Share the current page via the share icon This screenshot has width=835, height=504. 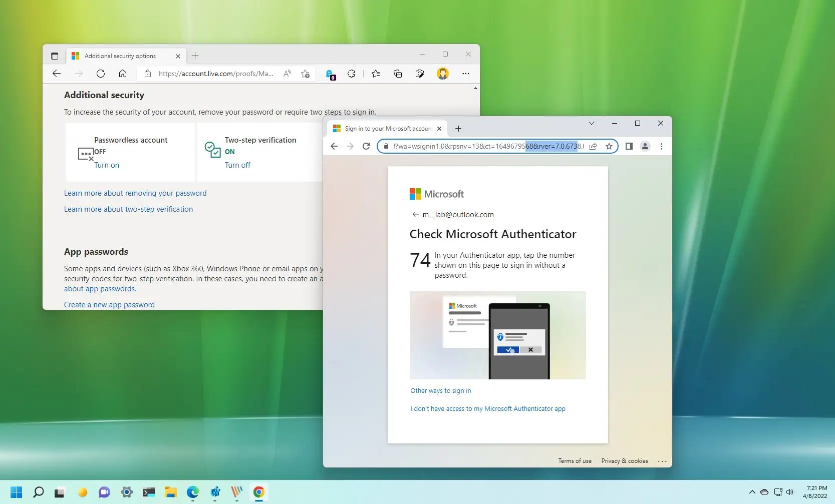pyautogui.click(x=593, y=146)
